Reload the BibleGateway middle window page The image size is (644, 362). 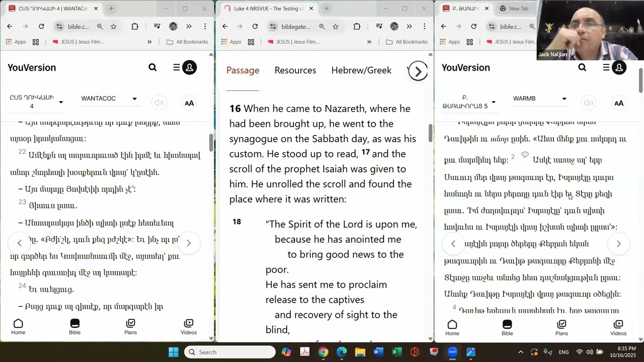point(255,27)
